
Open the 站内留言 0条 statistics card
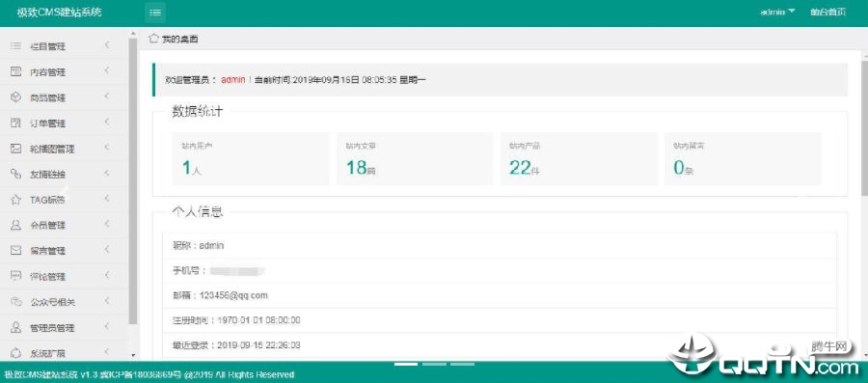click(x=743, y=158)
